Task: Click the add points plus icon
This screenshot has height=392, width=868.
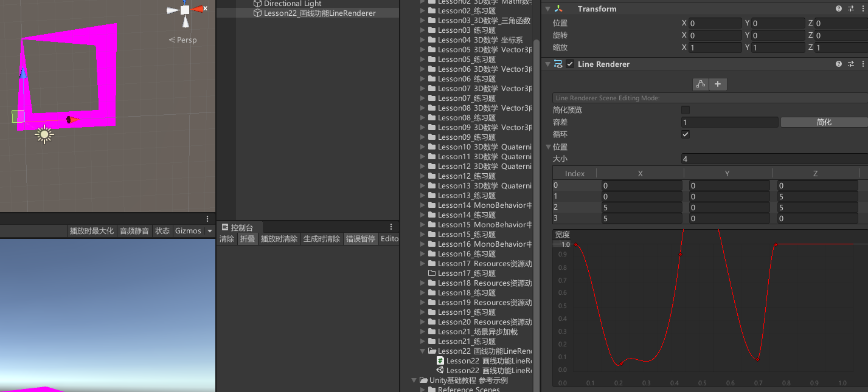Action: 718,84
